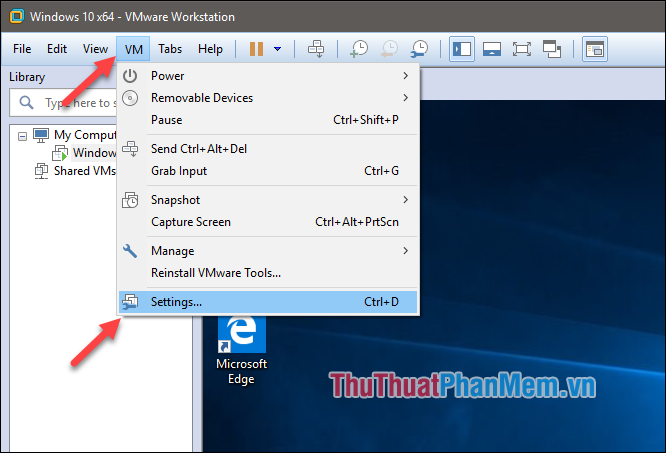Select My Computer in the library tree
The image size is (666, 453).
point(85,135)
